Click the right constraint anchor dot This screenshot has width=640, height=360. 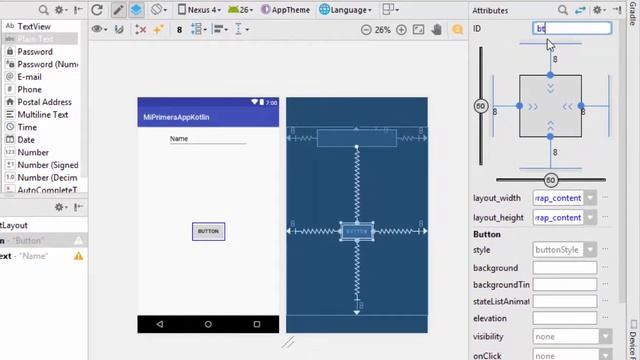click(x=581, y=106)
